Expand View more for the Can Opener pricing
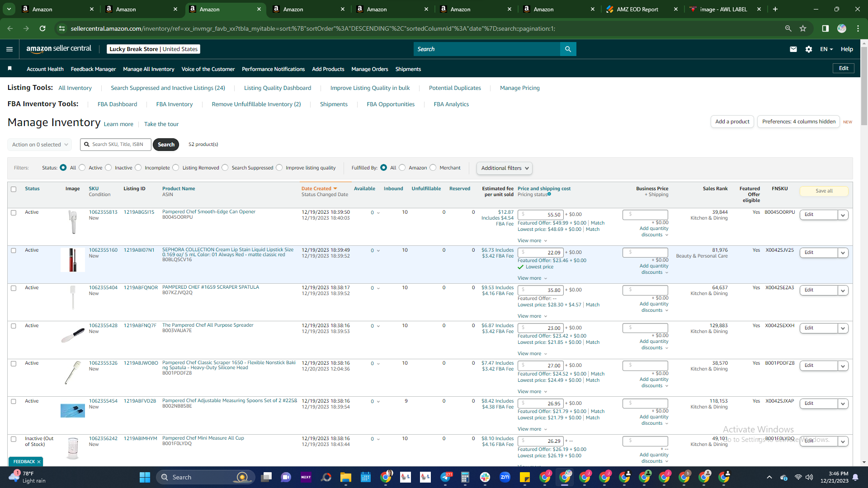This screenshot has height=488, width=868. (x=533, y=241)
